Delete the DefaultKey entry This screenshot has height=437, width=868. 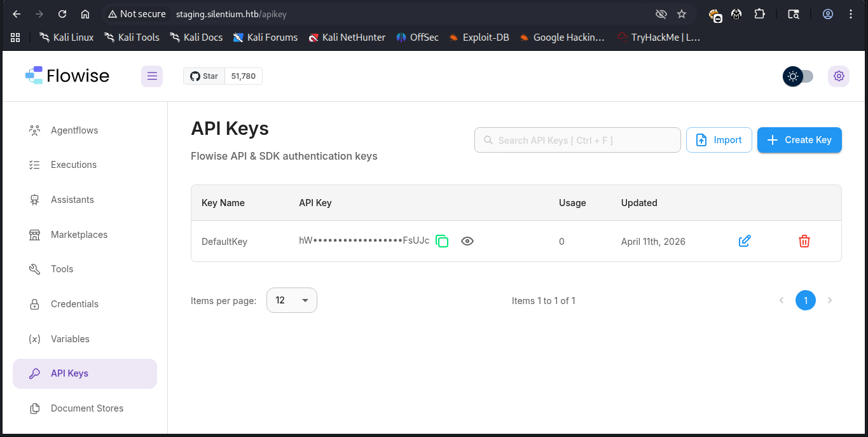tap(804, 241)
